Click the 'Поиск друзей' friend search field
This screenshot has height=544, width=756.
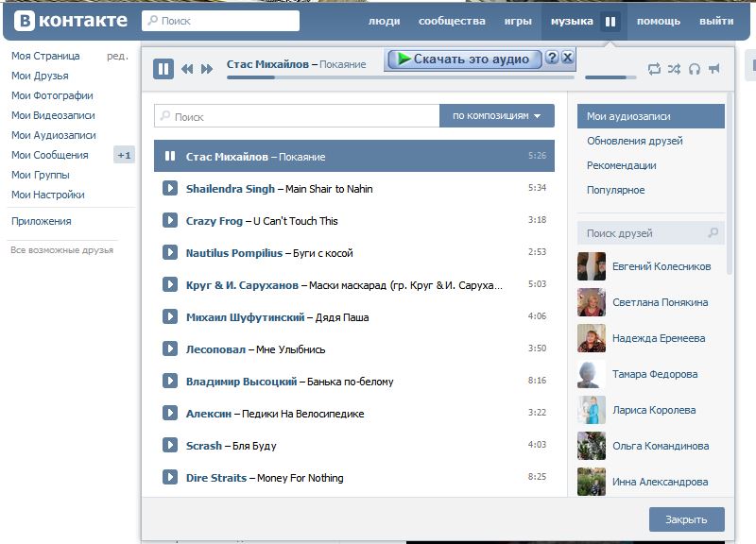coord(651,233)
